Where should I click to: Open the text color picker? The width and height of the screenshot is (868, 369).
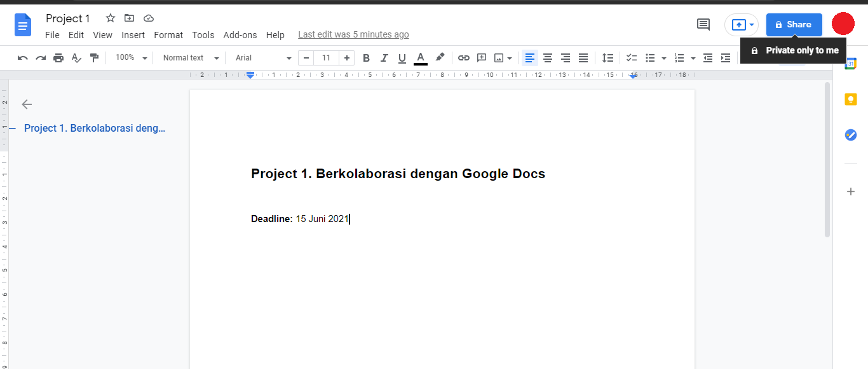[x=421, y=58]
